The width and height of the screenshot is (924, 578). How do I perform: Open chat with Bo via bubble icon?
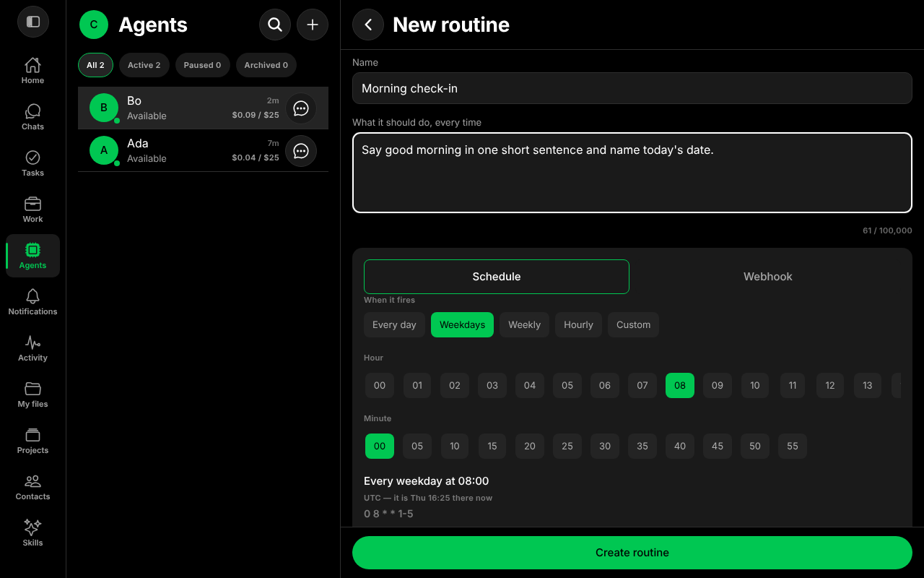pyautogui.click(x=301, y=108)
